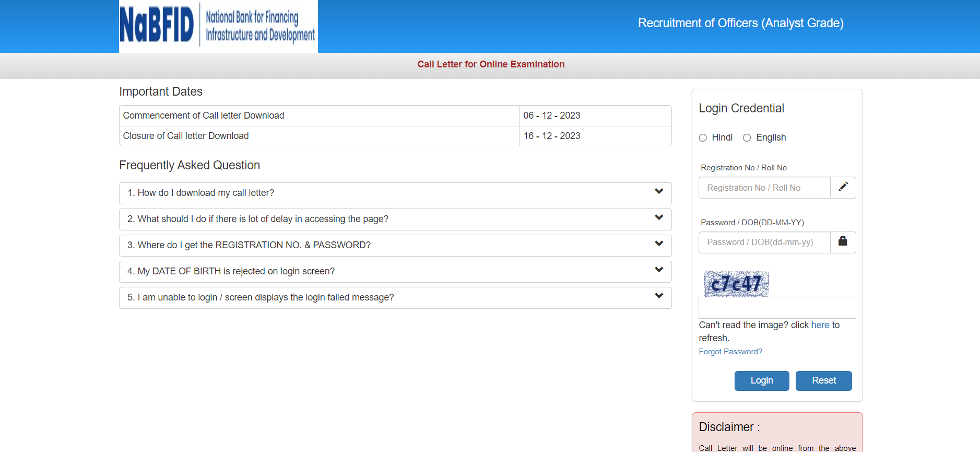Focus the Password / DOB input field
The image size is (980, 452).
(x=764, y=242)
